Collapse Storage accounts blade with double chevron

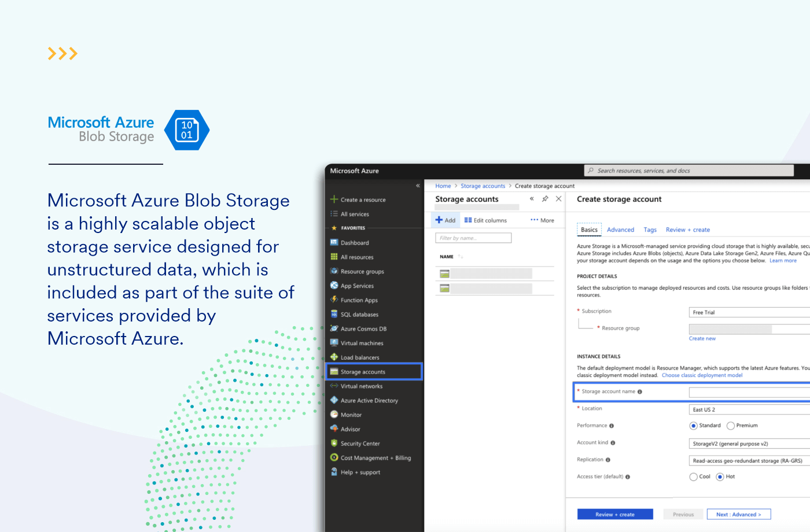[x=532, y=198]
